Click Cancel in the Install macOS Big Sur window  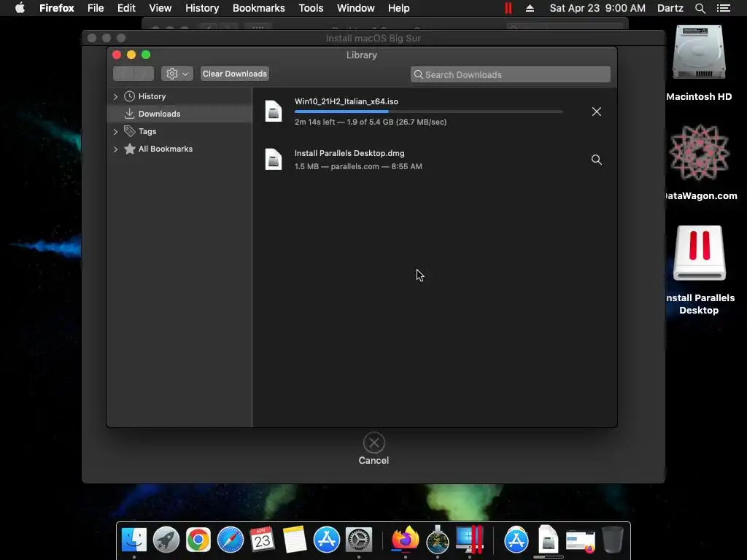click(x=374, y=448)
